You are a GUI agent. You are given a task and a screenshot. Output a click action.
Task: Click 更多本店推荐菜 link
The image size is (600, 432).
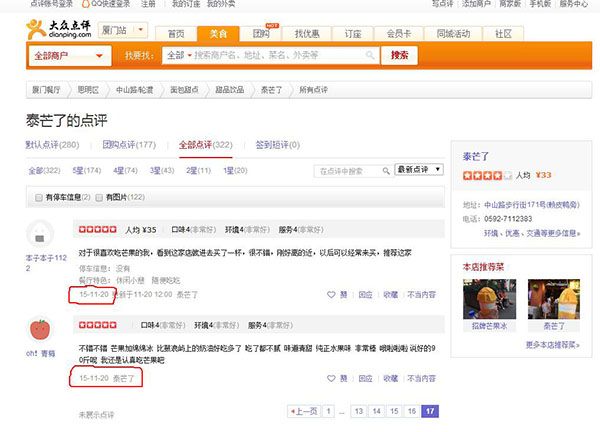553,345
